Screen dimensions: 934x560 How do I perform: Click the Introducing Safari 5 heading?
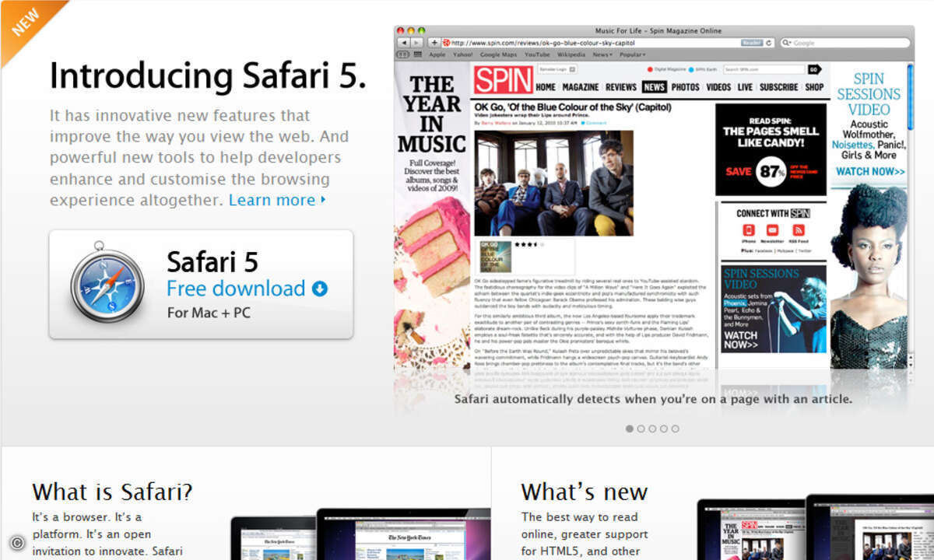point(208,76)
